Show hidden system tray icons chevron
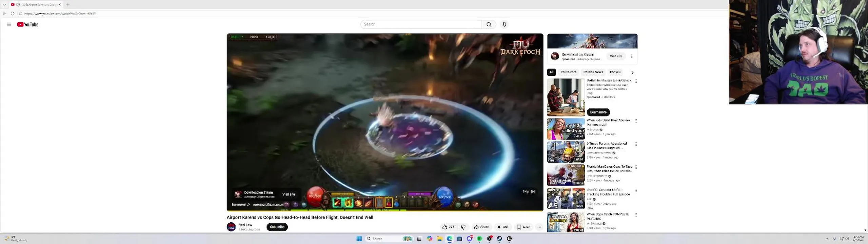Viewport: 868px width, 244px height. click(827, 239)
